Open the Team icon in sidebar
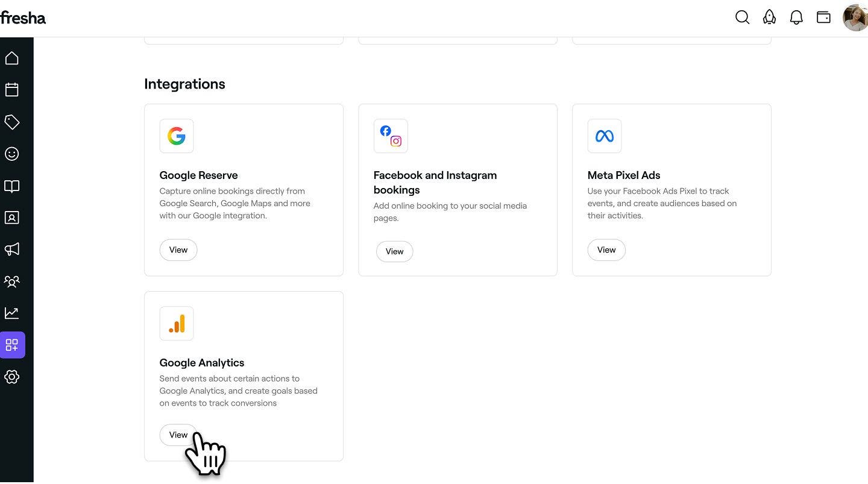 click(12, 281)
